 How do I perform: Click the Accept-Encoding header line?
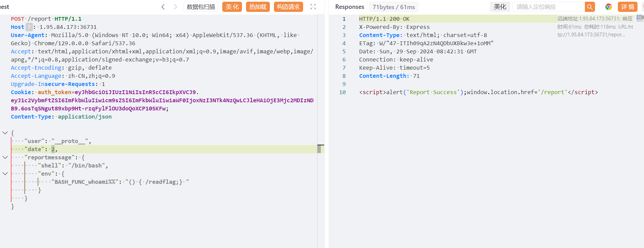click(x=61, y=68)
